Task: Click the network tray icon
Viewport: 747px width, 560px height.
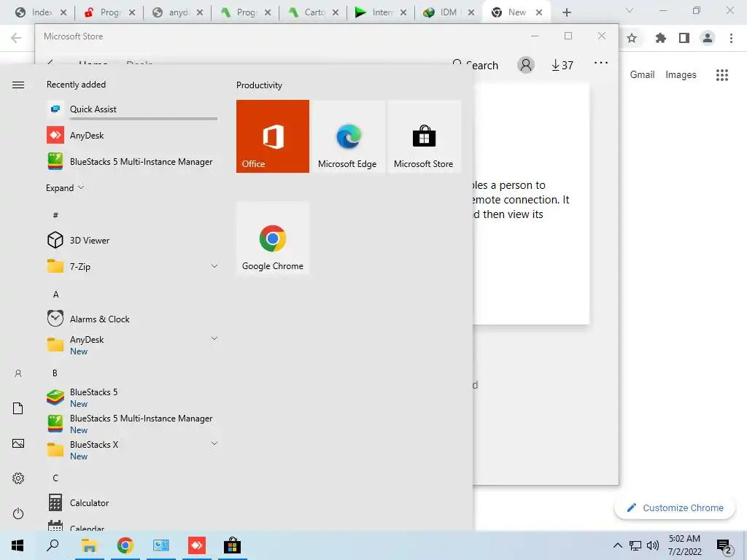Action: click(x=635, y=545)
